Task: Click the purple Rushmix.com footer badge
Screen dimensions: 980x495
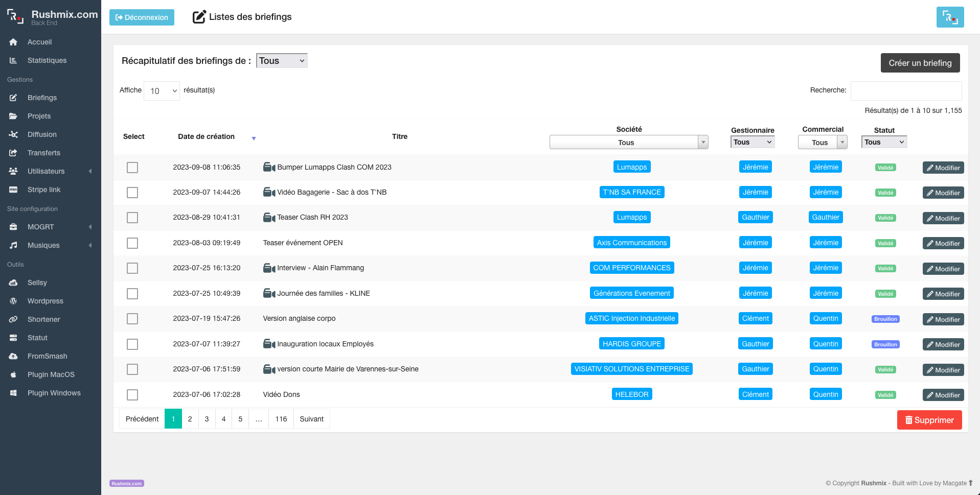Action: 127,483
